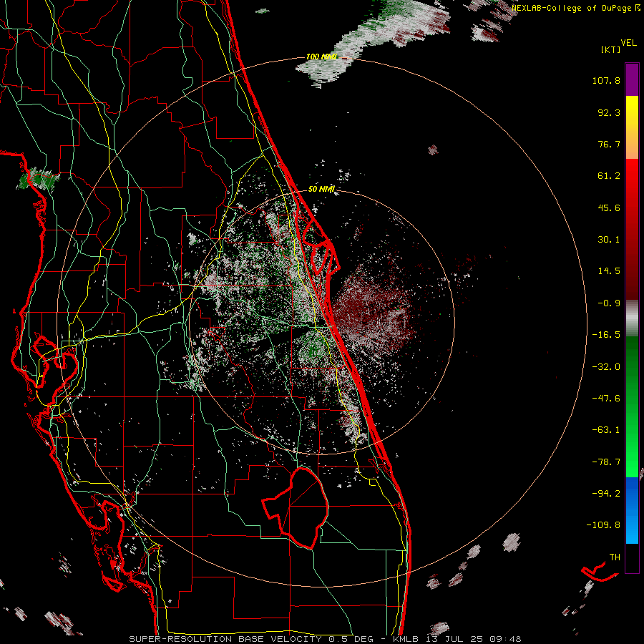Click the 45.6 velocity scale value

pyautogui.click(x=609, y=208)
